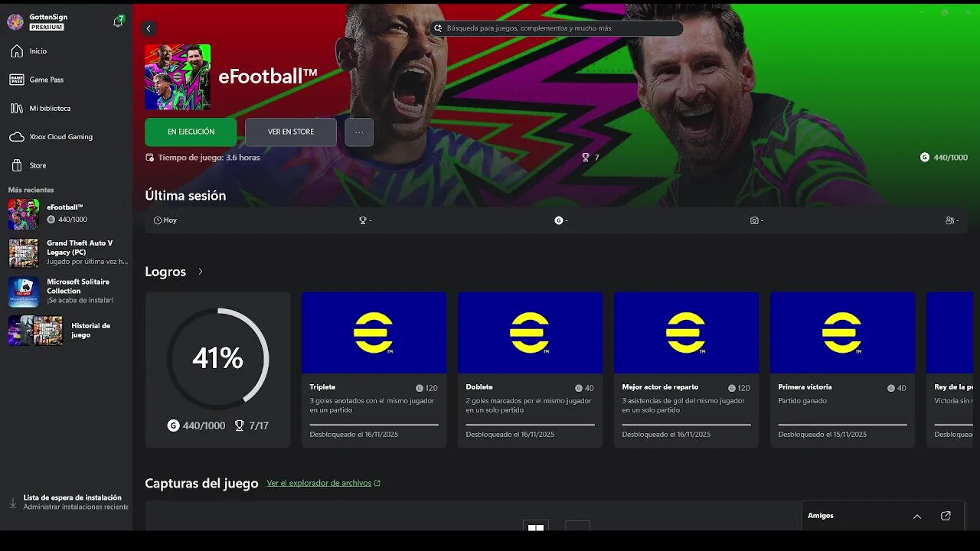Viewport: 980px width, 551px height.
Task: Open Xbox Cloud Gaming section
Action: tap(66, 137)
